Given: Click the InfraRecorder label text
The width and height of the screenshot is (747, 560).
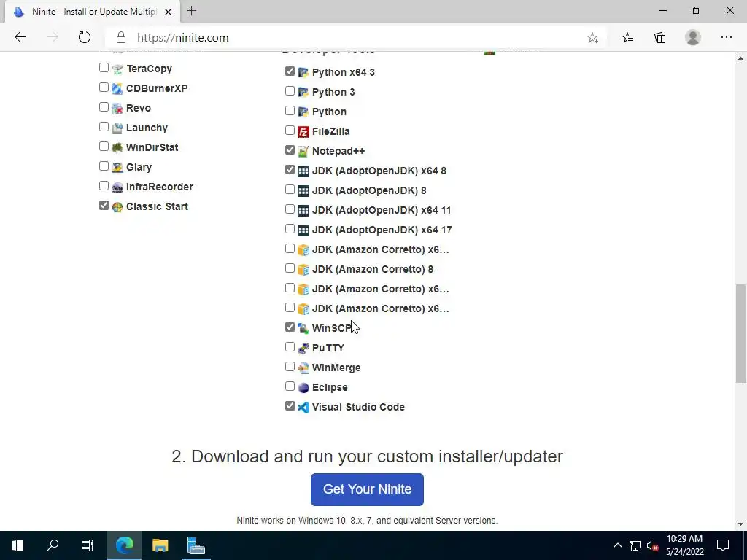Looking at the screenshot, I should pyautogui.click(x=160, y=187).
